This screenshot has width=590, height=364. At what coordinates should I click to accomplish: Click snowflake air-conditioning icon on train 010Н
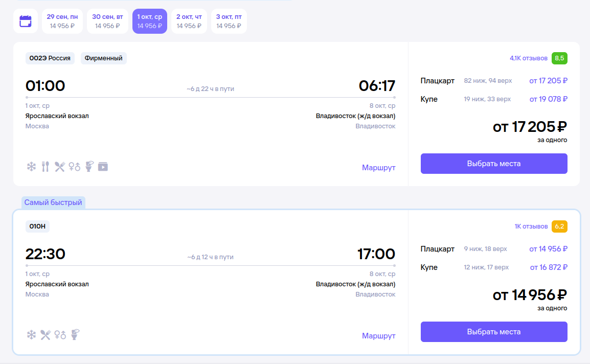pyautogui.click(x=31, y=335)
